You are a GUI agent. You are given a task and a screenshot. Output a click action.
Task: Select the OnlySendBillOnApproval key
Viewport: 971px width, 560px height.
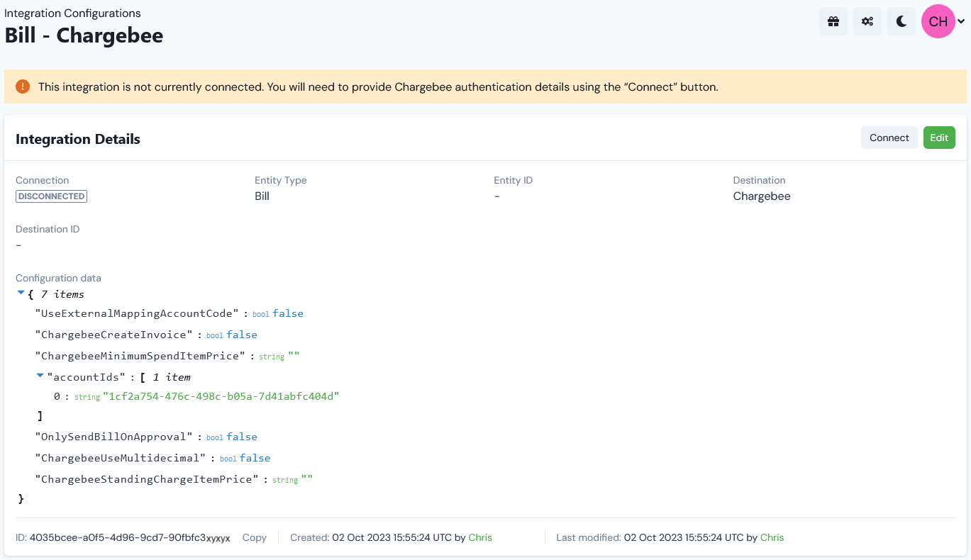pos(114,437)
